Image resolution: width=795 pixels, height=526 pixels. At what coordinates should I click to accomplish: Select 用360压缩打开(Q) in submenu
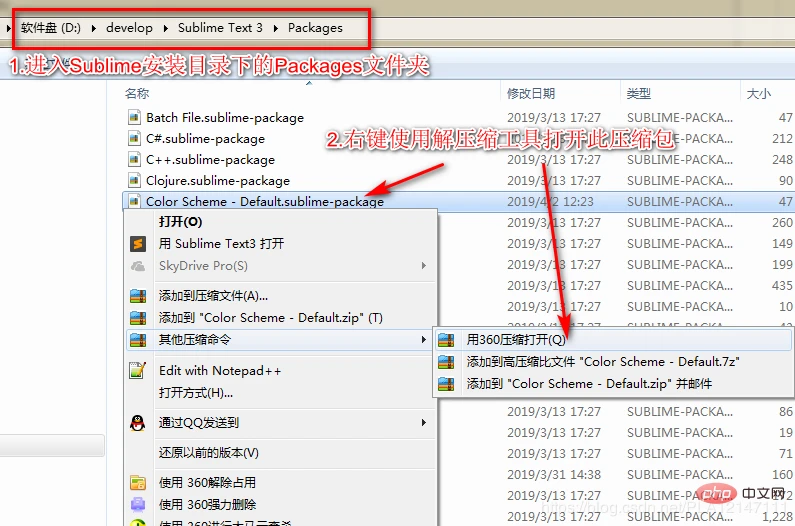pos(516,340)
